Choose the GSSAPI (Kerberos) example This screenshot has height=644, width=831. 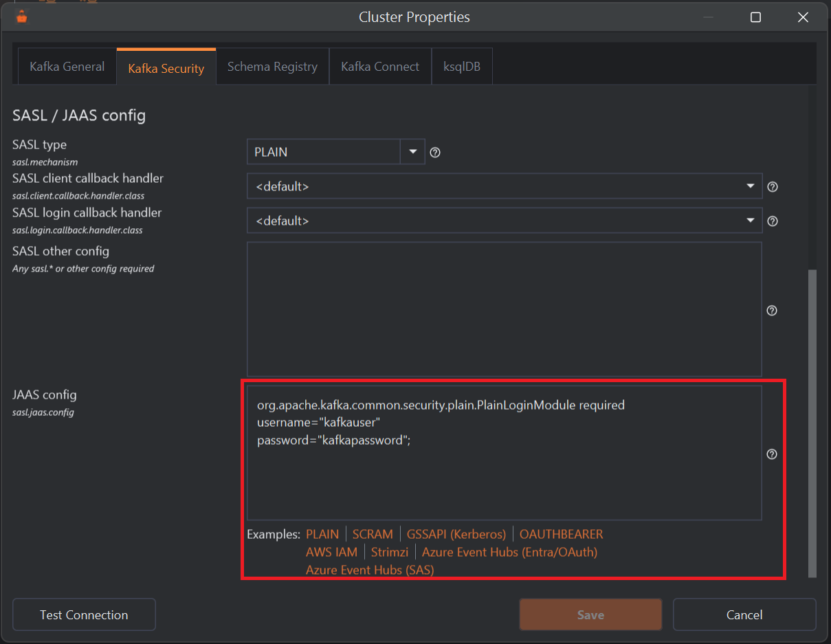coord(456,534)
